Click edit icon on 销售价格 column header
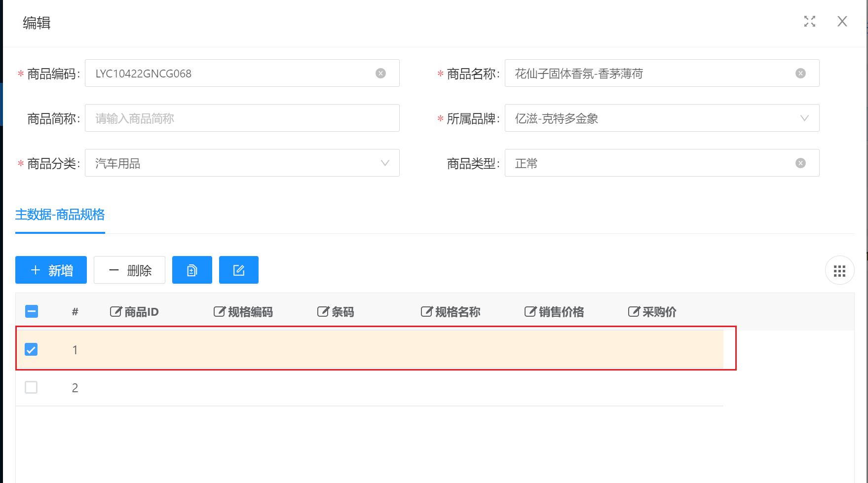The width and height of the screenshot is (868, 483). [x=530, y=311]
